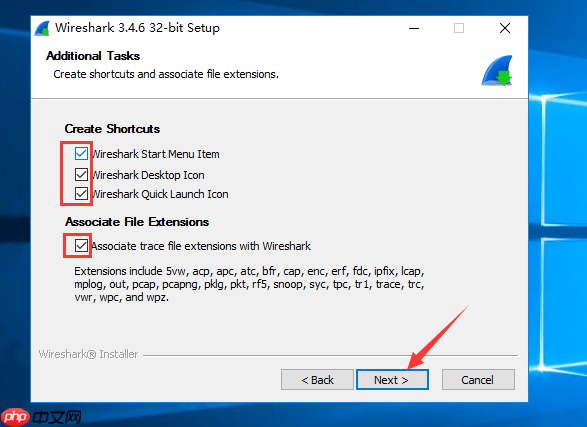Screen dimensions: 587x427
Task: Click the disabled maximize button
Action: pos(459,28)
